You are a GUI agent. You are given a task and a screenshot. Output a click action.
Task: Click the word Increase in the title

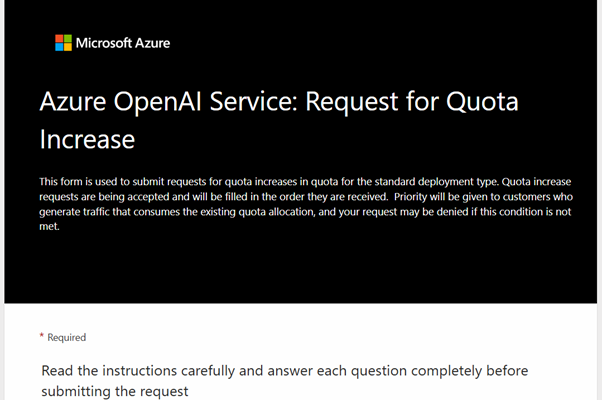pos(87,139)
